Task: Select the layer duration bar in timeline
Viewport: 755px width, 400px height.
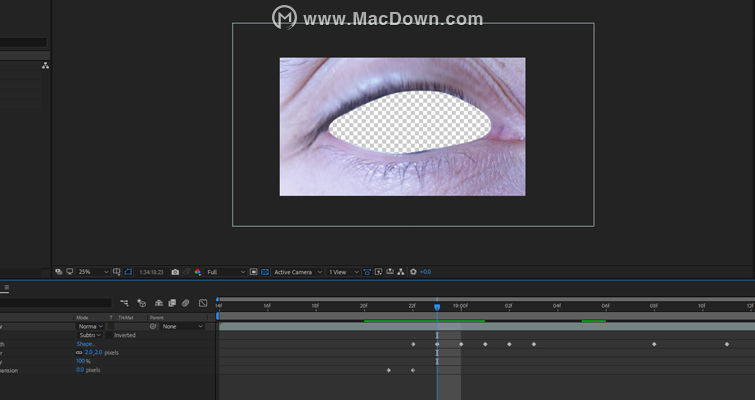Action: (x=487, y=326)
